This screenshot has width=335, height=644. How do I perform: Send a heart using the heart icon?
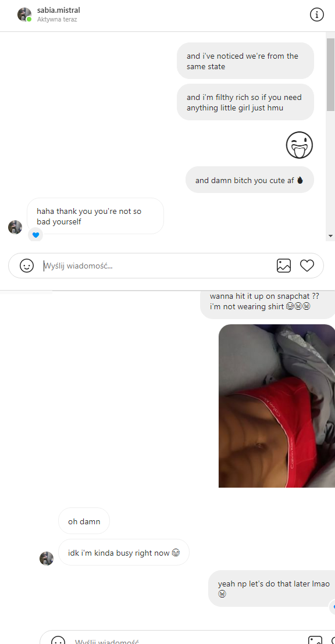point(307,266)
